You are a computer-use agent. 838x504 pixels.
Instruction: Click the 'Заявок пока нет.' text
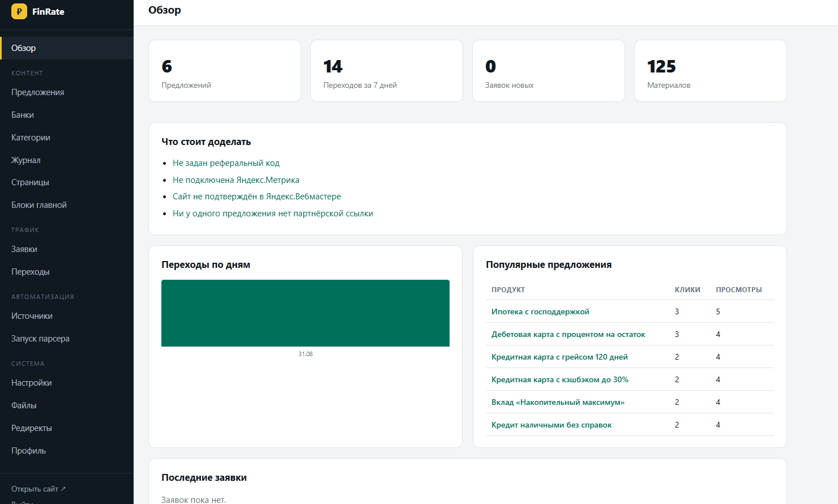tap(194, 500)
